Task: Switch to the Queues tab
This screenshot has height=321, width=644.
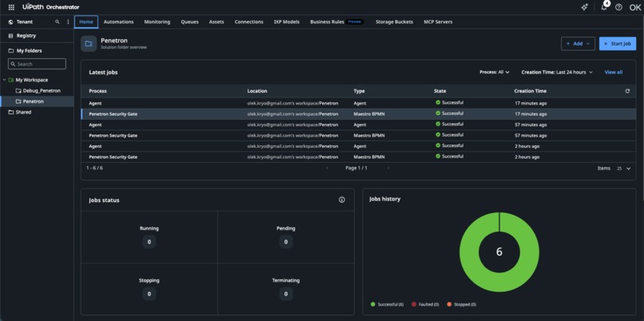Action: point(189,22)
